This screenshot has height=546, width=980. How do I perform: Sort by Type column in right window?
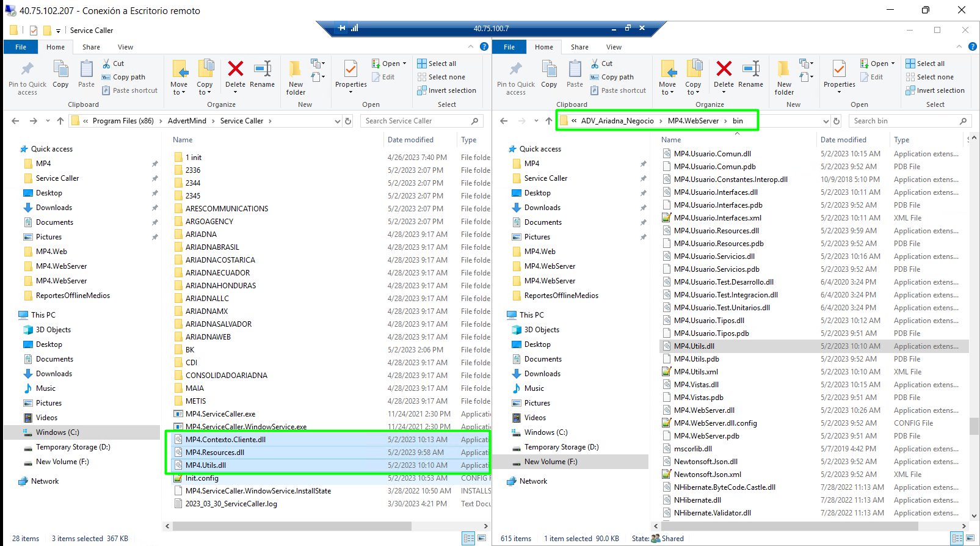(901, 140)
